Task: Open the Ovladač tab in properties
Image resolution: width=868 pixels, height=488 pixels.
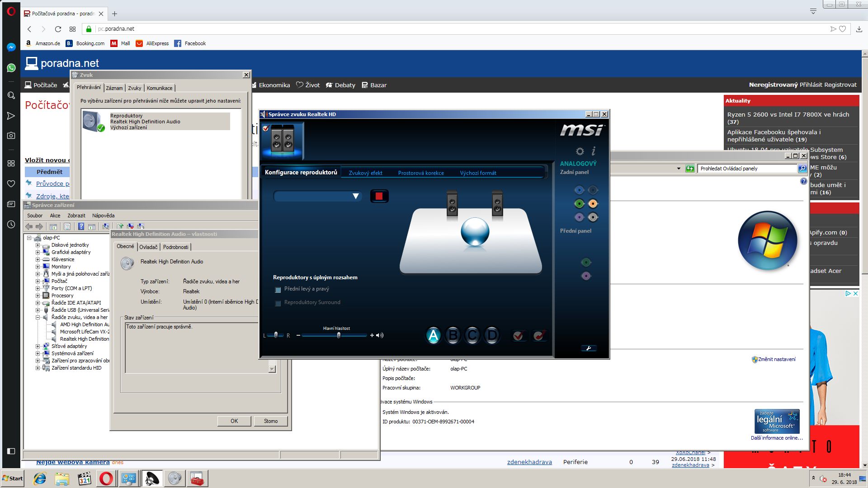Action: pyautogui.click(x=148, y=247)
